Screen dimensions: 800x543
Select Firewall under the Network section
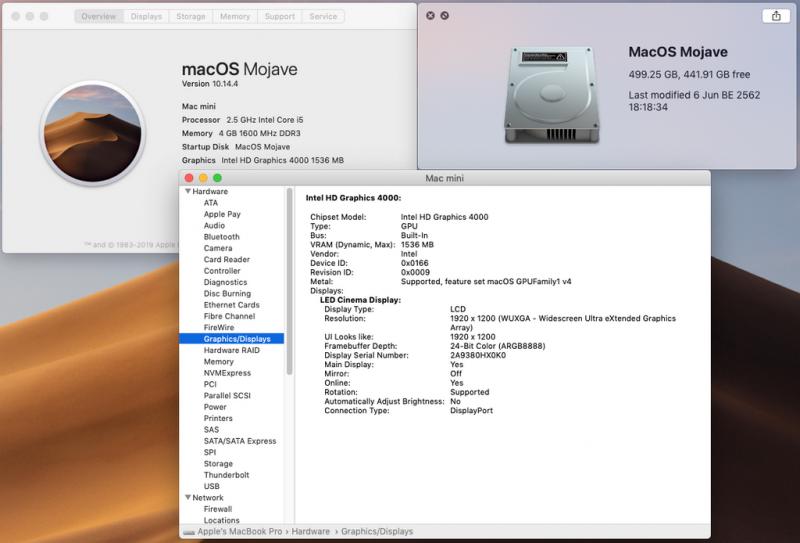pyautogui.click(x=217, y=509)
